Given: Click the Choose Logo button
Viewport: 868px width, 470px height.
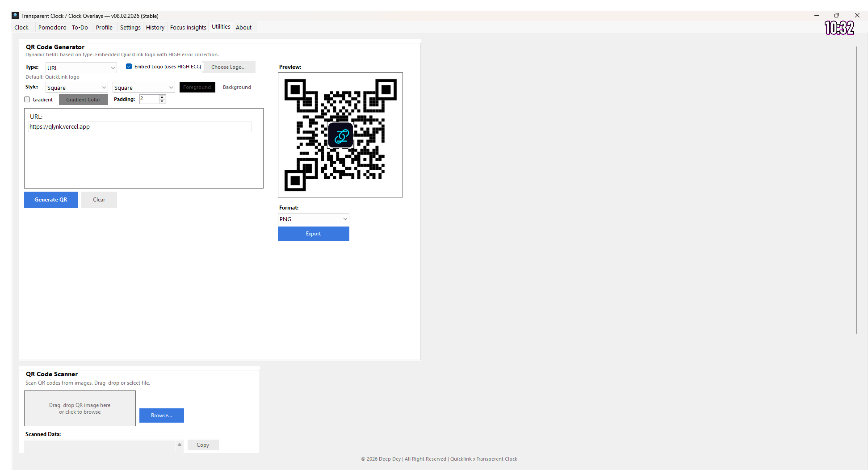Looking at the screenshot, I should [x=229, y=67].
